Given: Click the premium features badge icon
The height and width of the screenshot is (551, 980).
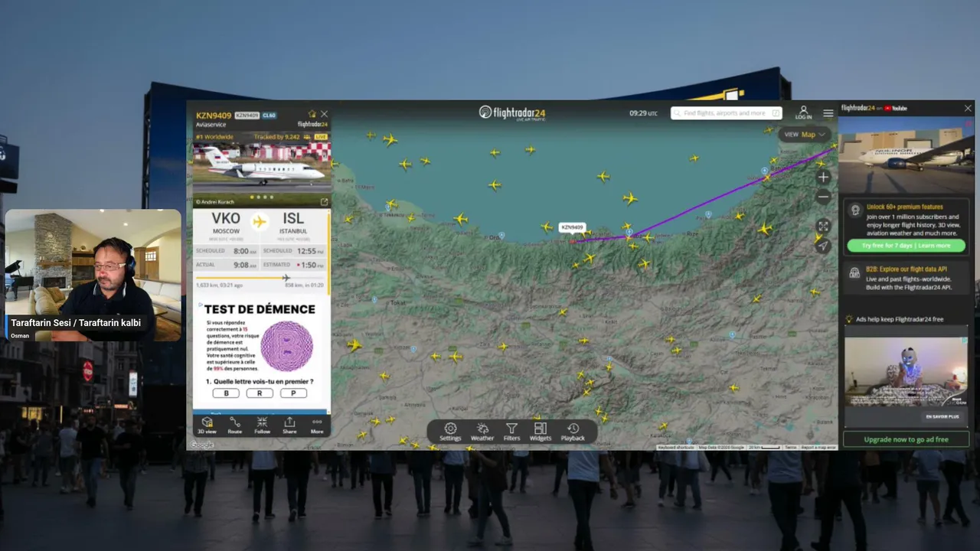Looking at the screenshot, I should coord(854,210).
